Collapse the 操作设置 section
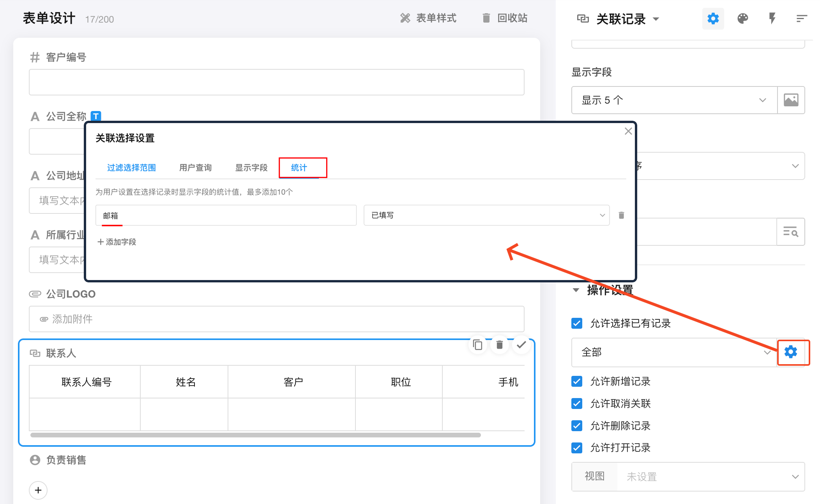Image resolution: width=820 pixels, height=504 pixels. tap(576, 290)
